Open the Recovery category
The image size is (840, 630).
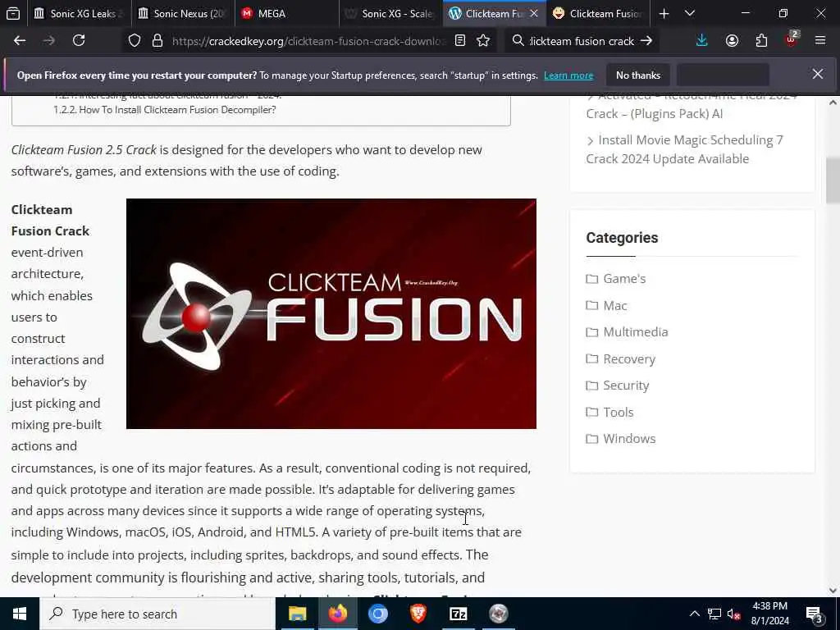coord(629,359)
